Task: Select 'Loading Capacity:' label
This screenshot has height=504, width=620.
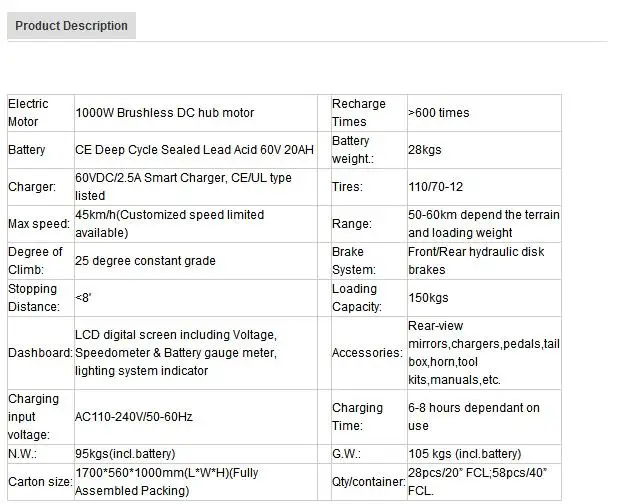Action: 357,298
